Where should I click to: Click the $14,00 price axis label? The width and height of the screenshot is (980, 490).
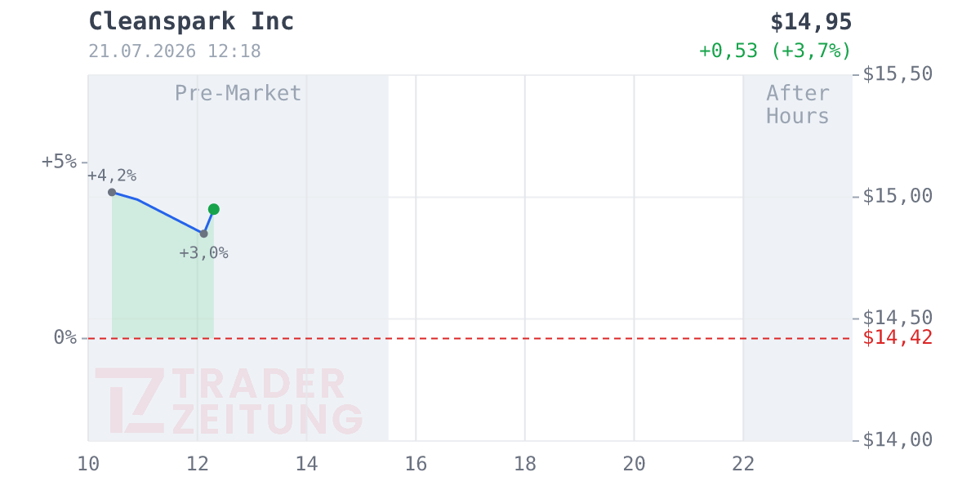point(898,439)
